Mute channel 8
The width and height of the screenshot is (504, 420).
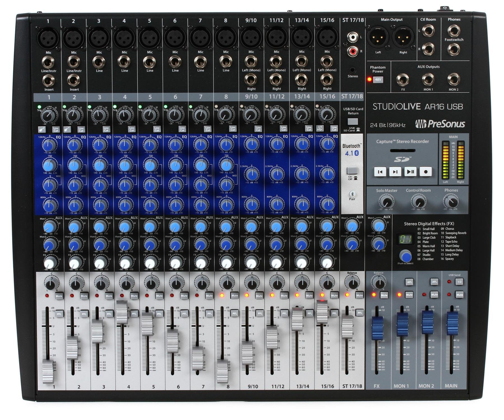click(x=235, y=295)
